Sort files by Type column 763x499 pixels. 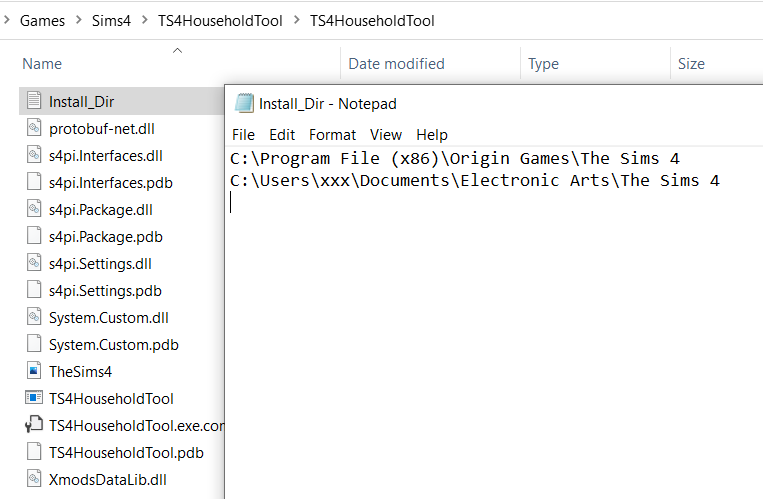pos(544,64)
